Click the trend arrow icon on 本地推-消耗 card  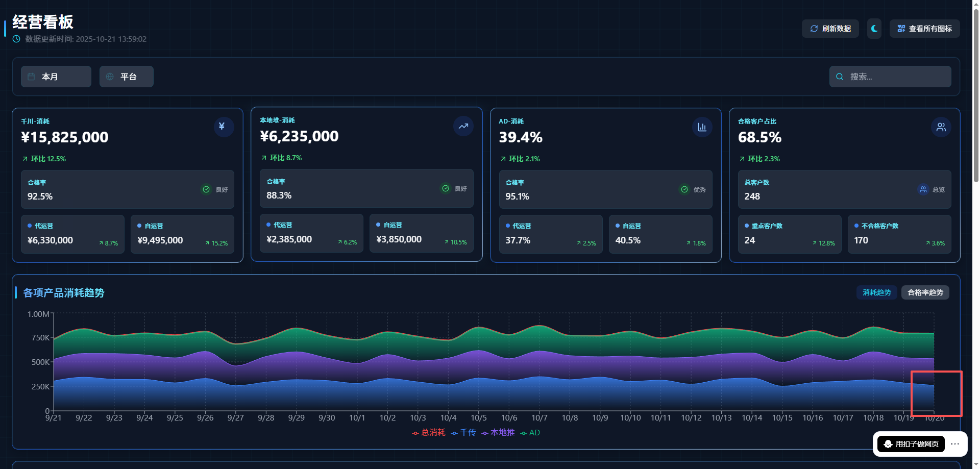tap(463, 126)
